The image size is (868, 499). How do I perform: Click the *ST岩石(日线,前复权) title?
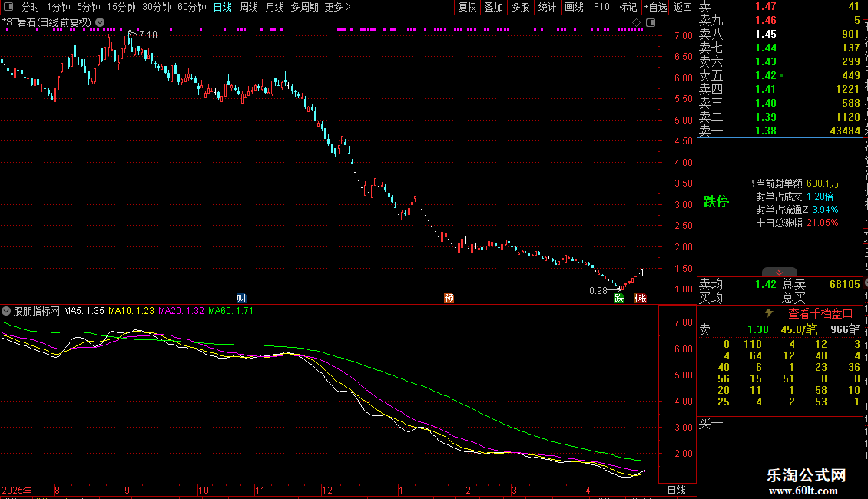coord(47,22)
